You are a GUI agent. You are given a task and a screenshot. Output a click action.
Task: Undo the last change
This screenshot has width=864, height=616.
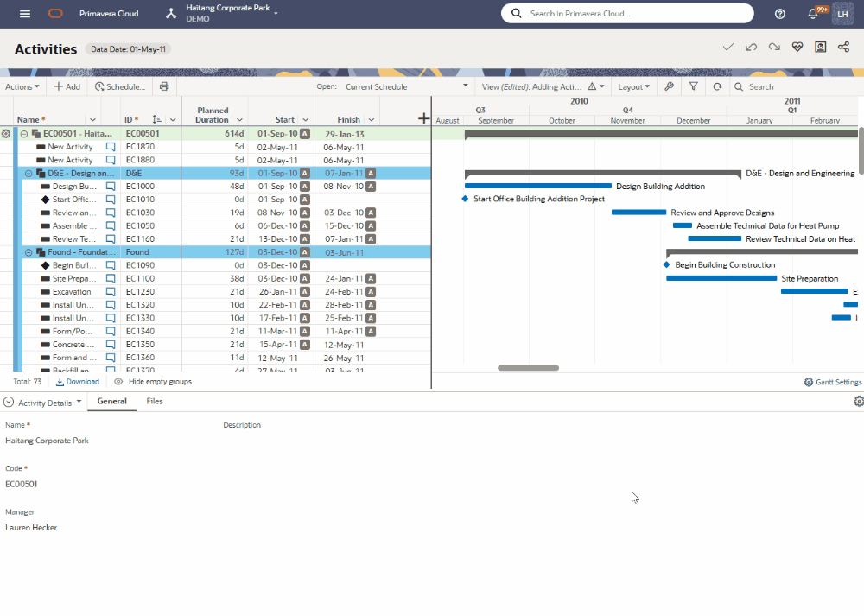click(751, 47)
